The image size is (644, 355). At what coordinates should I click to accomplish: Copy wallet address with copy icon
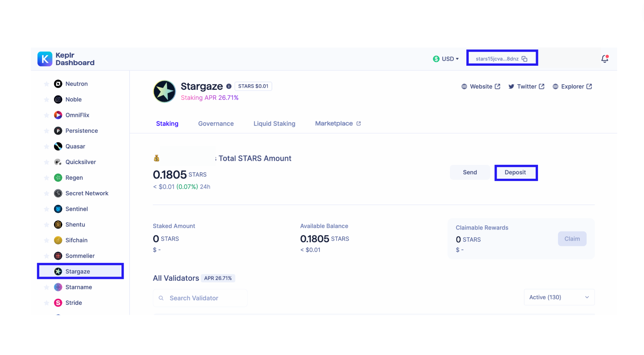(525, 59)
